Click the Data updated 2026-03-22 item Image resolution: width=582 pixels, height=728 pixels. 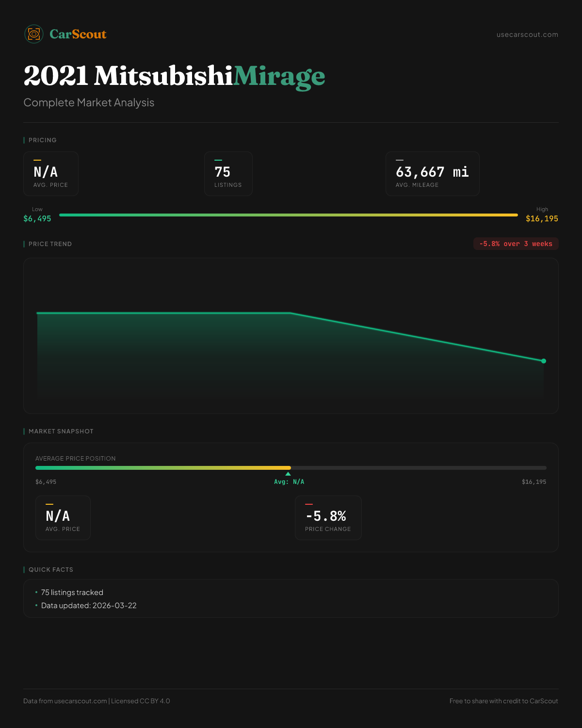(89, 606)
